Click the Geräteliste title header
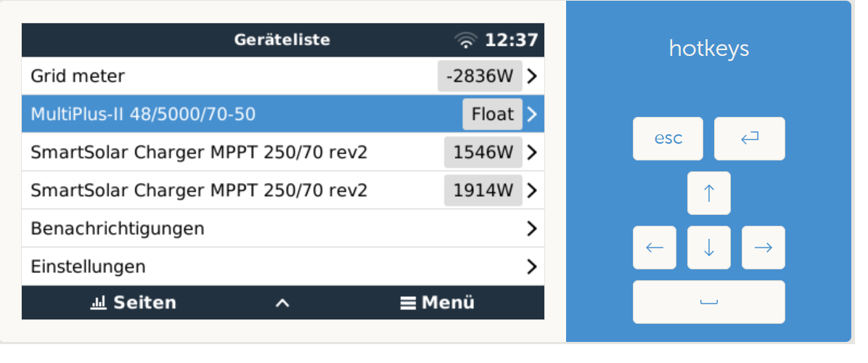This screenshot has height=363, width=868. coord(282,40)
